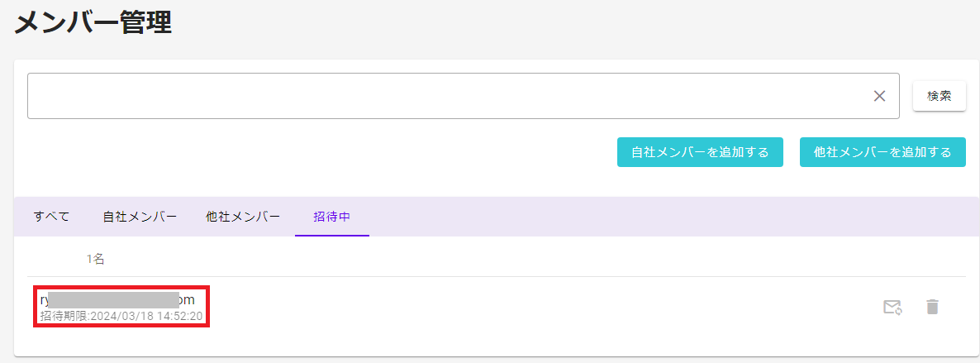Click the 1名 member count label
This screenshot has width=980, height=363.
pos(96,259)
